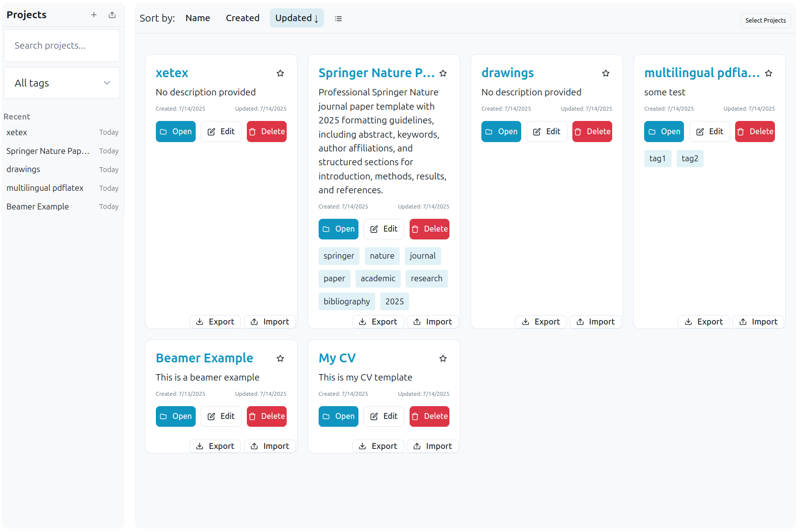Edit the Springer Nature project

click(x=384, y=229)
